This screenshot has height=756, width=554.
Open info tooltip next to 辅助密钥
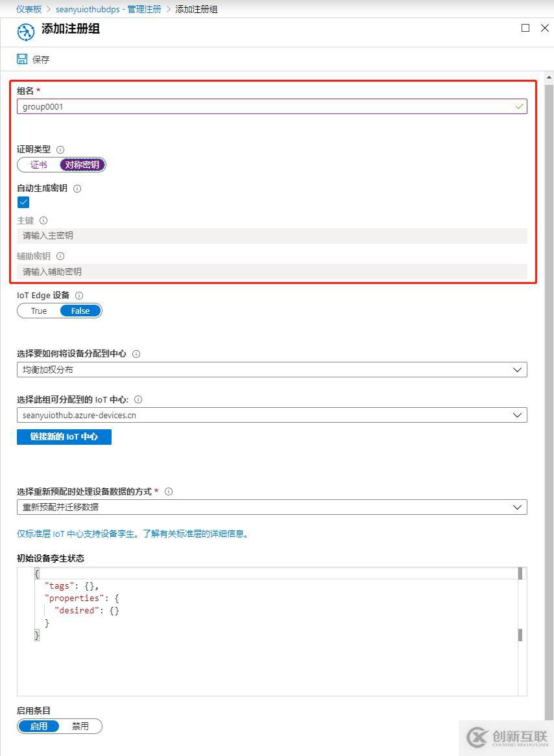point(60,256)
